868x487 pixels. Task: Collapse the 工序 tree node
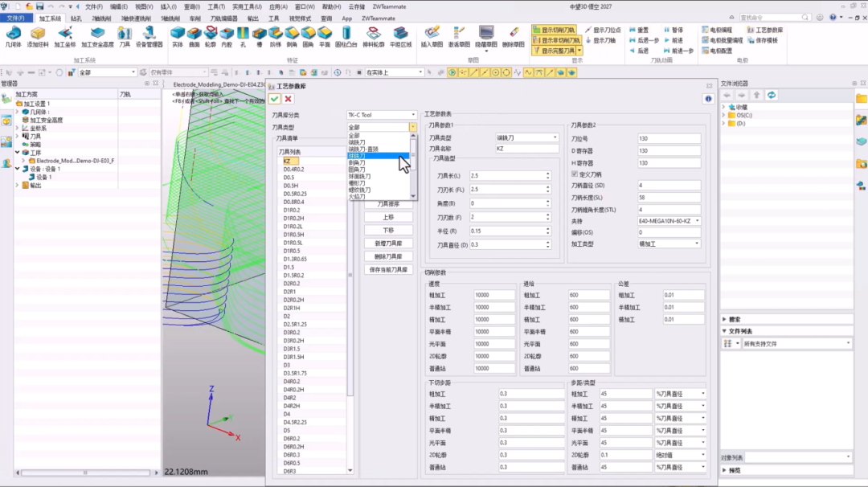(x=17, y=152)
